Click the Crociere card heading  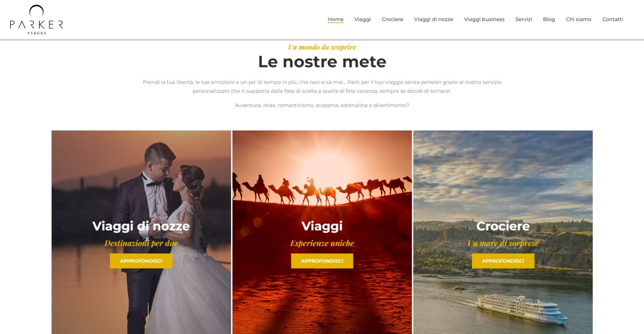tap(503, 226)
